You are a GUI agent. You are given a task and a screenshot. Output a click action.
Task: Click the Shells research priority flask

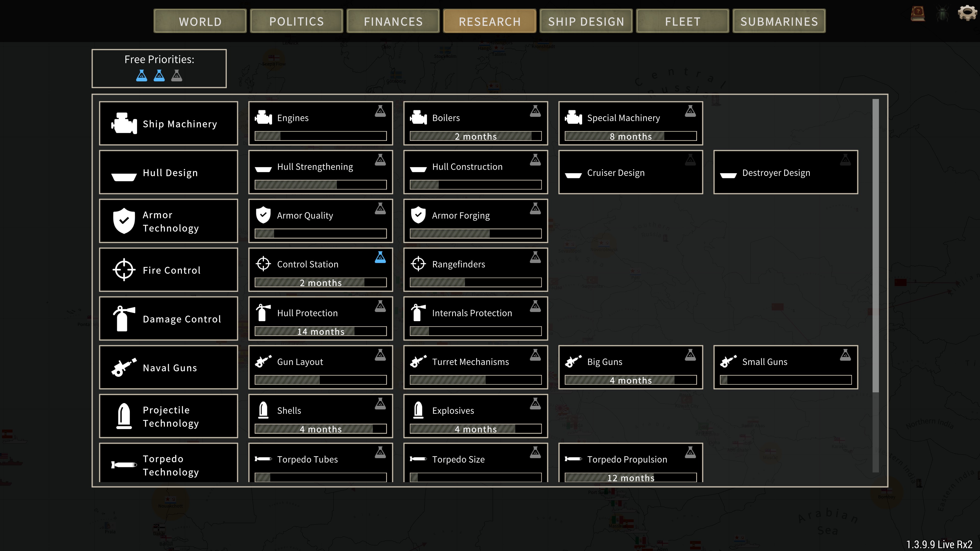tap(380, 404)
